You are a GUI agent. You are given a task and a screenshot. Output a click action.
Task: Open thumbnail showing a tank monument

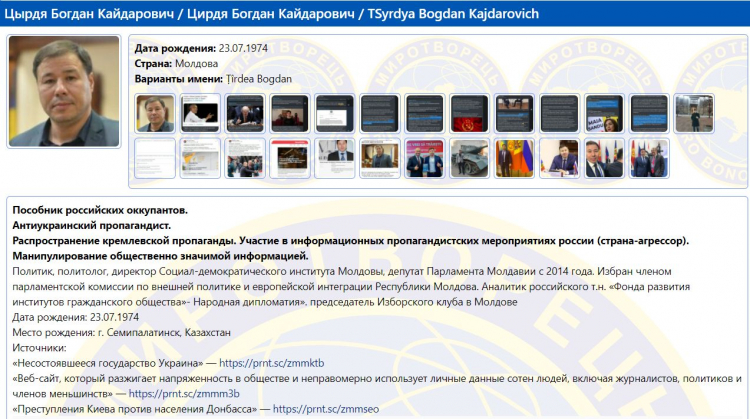coord(470,158)
